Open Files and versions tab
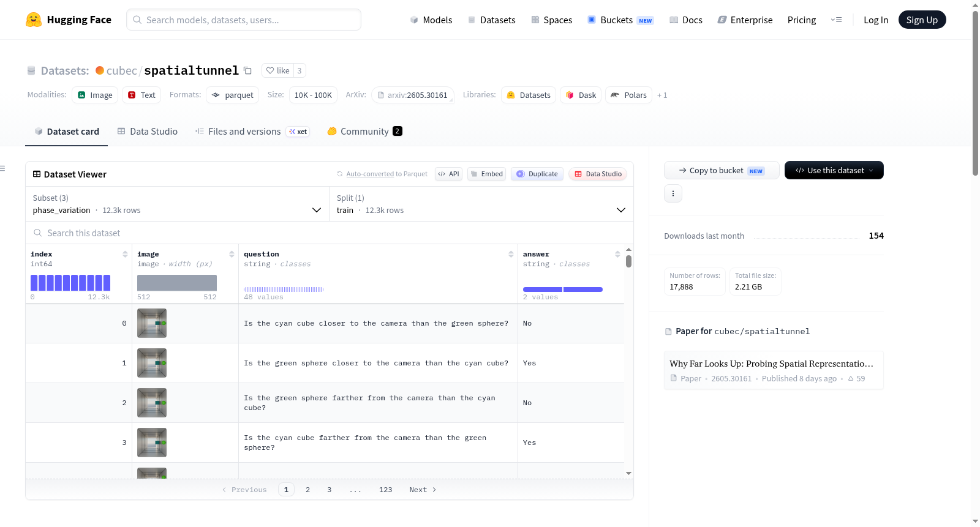This screenshot has width=980, height=527. (252, 132)
